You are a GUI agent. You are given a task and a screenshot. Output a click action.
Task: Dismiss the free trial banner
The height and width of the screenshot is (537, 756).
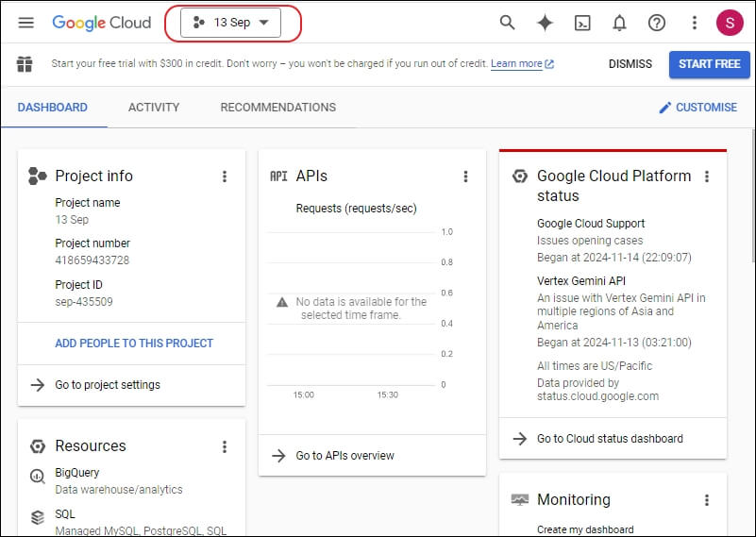(x=630, y=64)
